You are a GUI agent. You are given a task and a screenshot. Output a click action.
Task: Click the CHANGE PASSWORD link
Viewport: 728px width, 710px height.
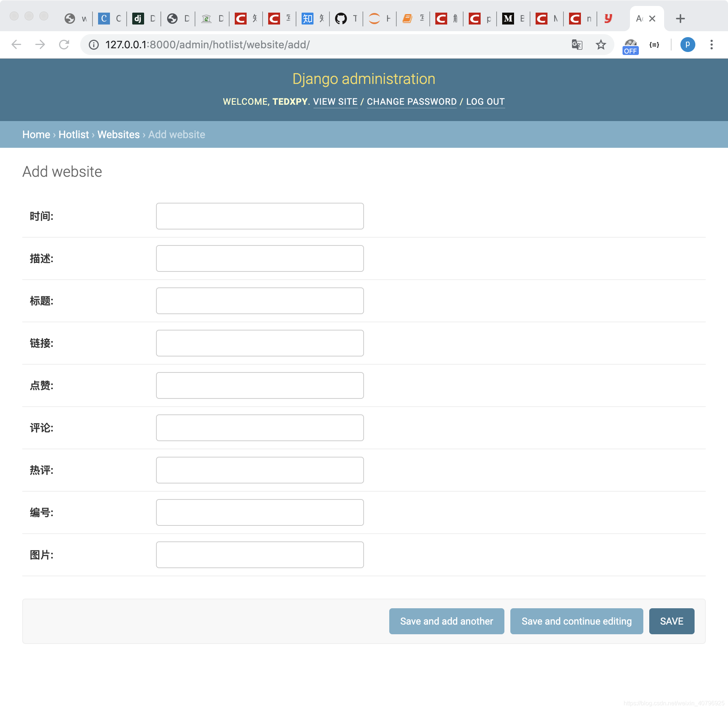coord(412,101)
